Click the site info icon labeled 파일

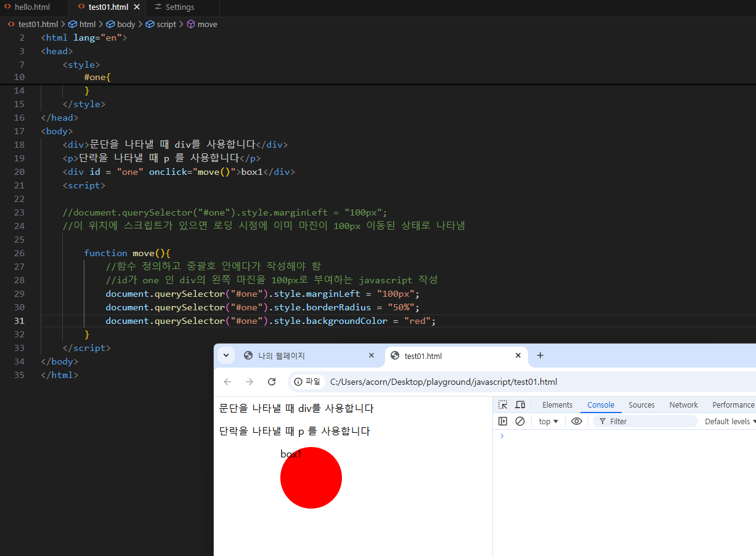tap(307, 382)
